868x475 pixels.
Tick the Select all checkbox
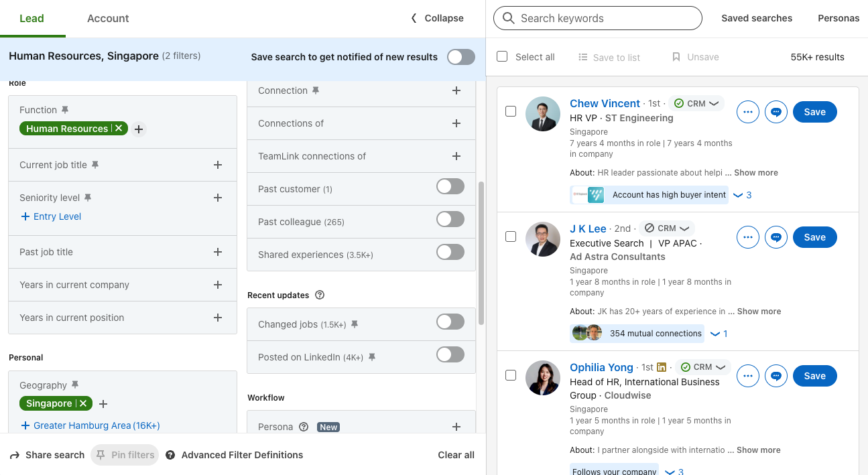[x=502, y=56]
